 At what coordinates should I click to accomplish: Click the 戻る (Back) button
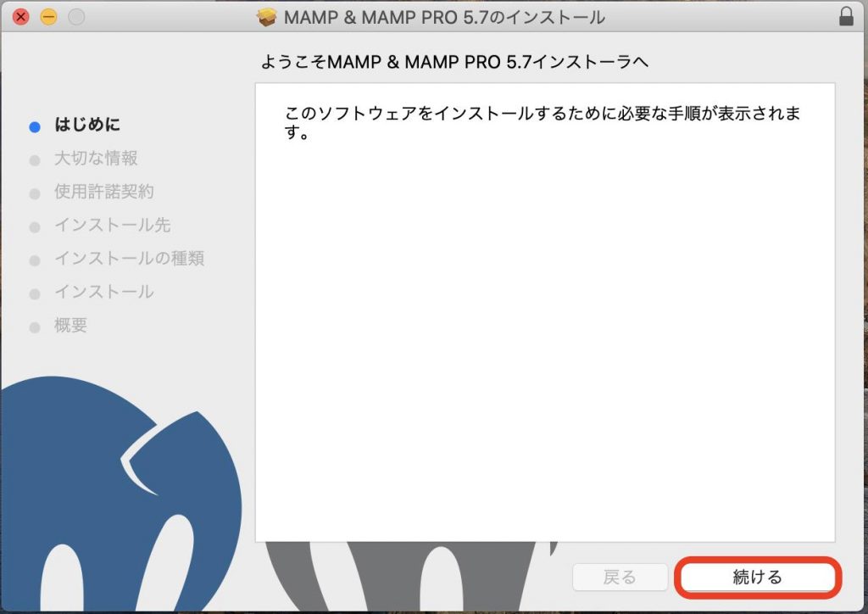pos(620,577)
